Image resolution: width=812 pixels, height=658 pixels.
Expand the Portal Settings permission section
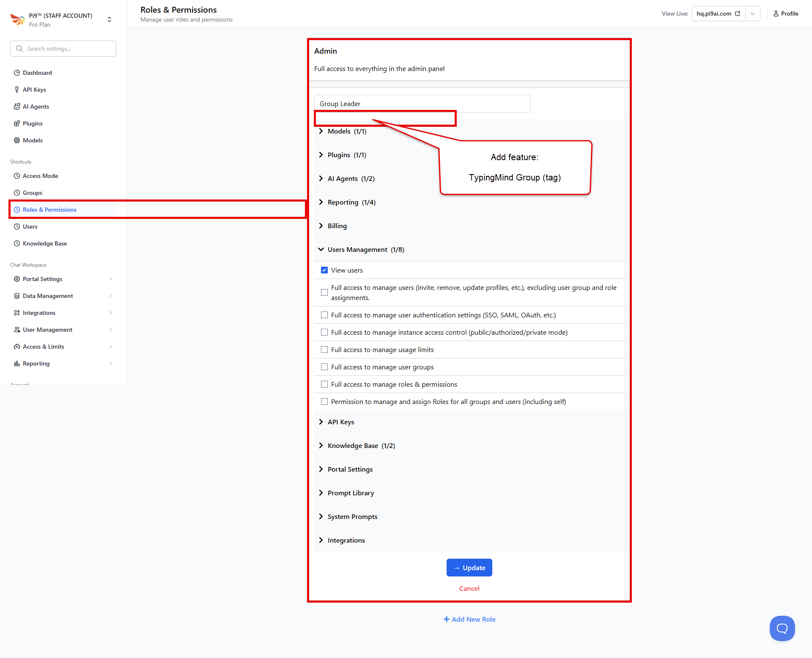469,470
